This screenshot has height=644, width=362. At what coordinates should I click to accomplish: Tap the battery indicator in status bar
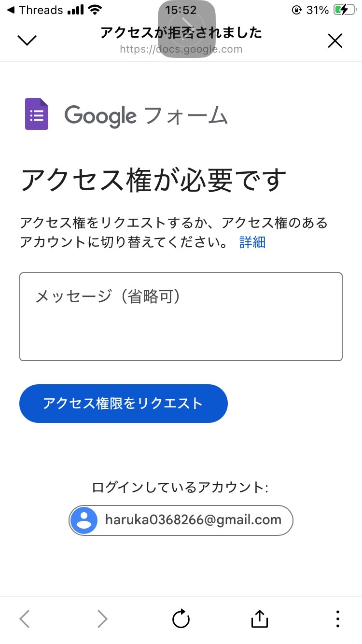[x=345, y=10]
